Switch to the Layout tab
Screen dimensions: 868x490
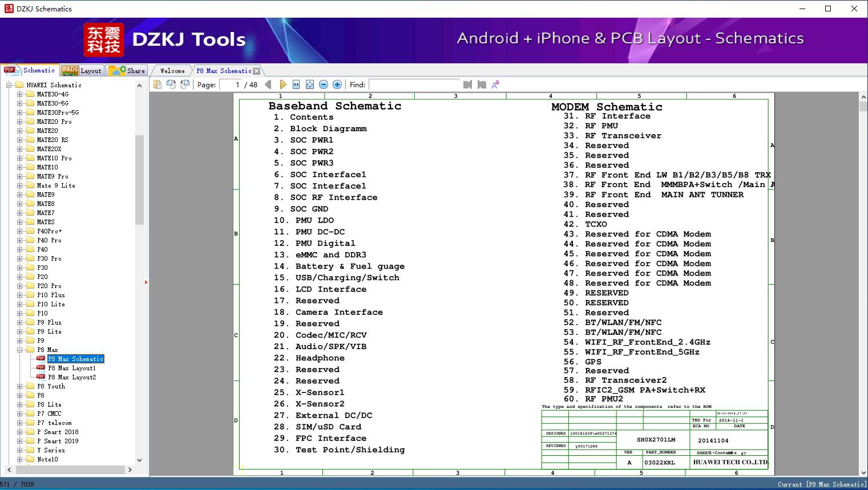click(x=83, y=70)
